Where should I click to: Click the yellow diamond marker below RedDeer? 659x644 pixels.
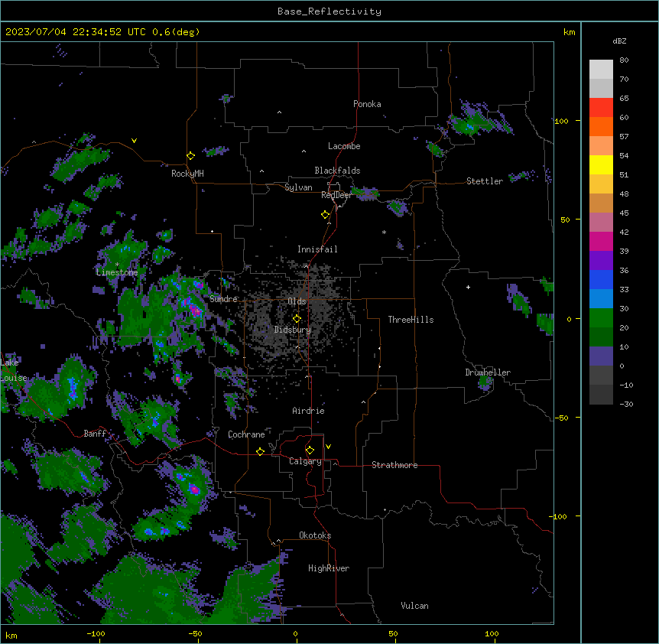click(325, 215)
